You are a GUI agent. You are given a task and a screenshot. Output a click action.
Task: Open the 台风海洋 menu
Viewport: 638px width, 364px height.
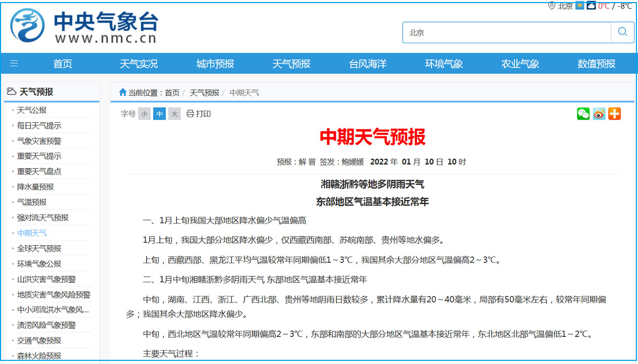(367, 64)
